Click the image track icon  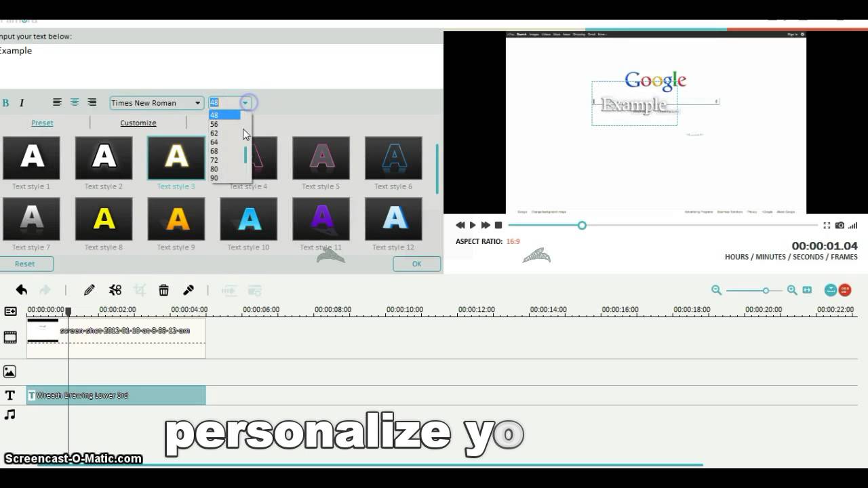(9, 371)
